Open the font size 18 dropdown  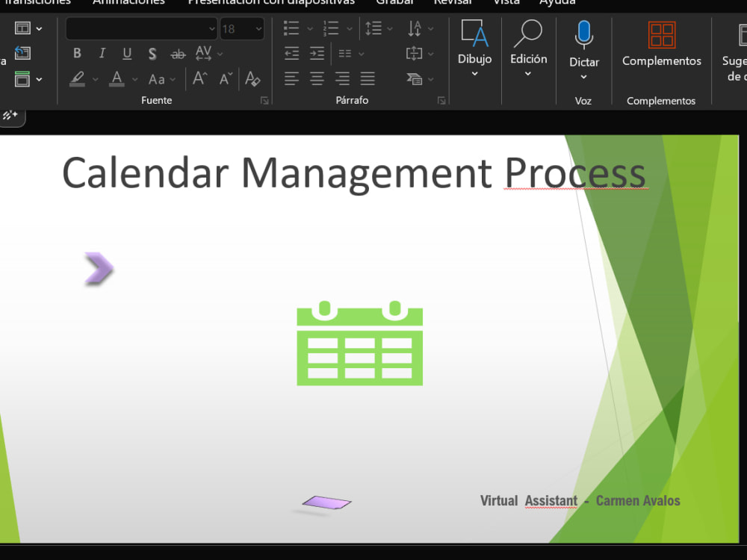pyautogui.click(x=258, y=29)
